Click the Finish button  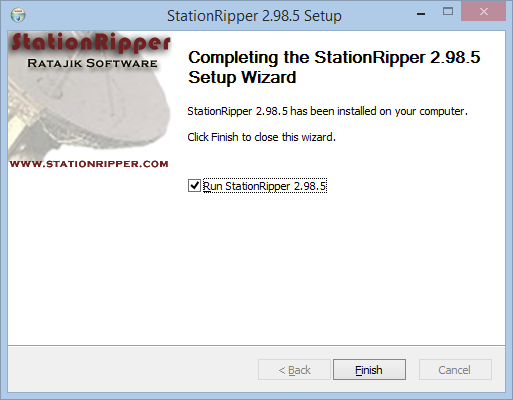click(369, 369)
